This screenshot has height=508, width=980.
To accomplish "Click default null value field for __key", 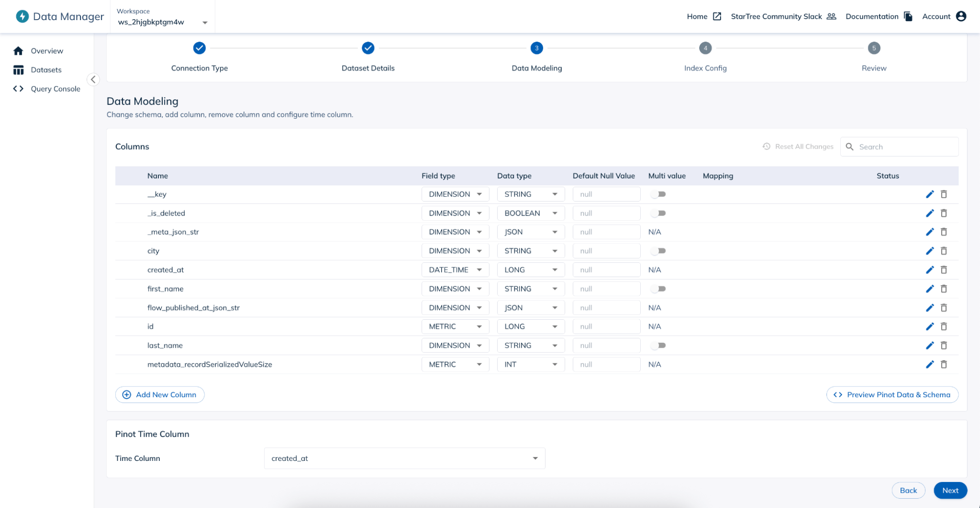I will (606, 194).
